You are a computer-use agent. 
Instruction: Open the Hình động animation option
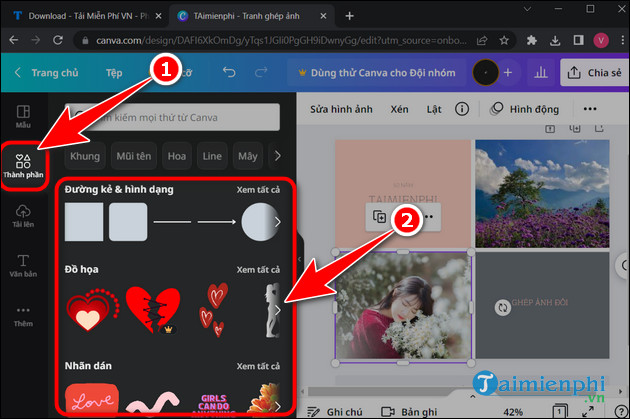pos(524,109)
